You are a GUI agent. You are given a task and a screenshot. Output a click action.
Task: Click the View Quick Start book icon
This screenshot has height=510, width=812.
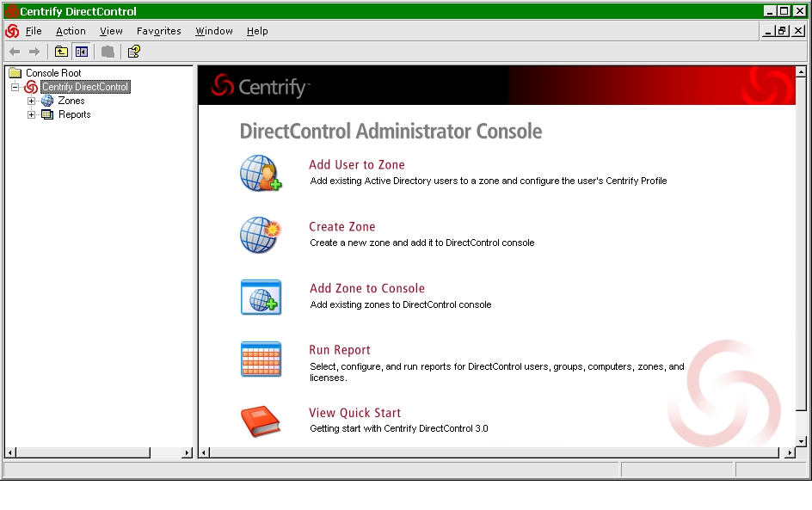click(x=261, y=421)
